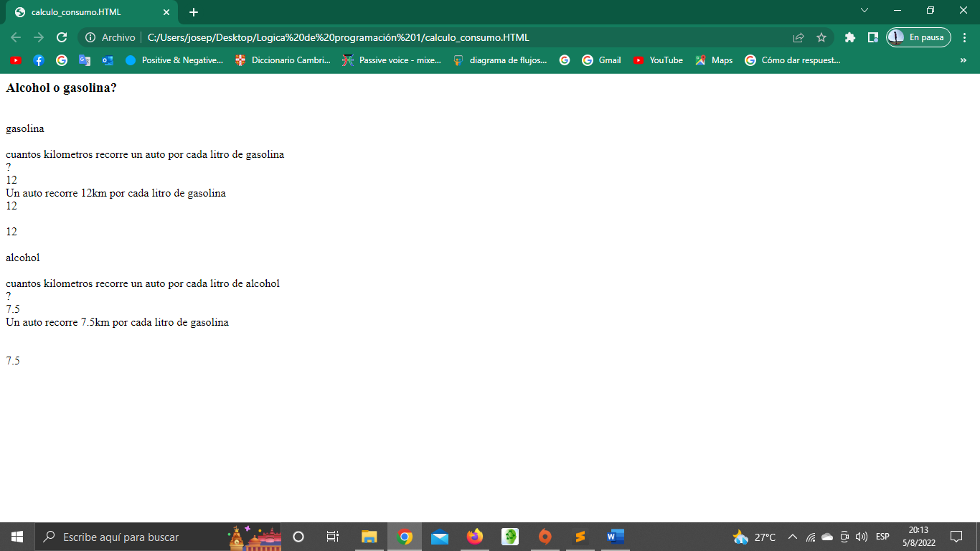Switch the ESP input language

(882, 537)
